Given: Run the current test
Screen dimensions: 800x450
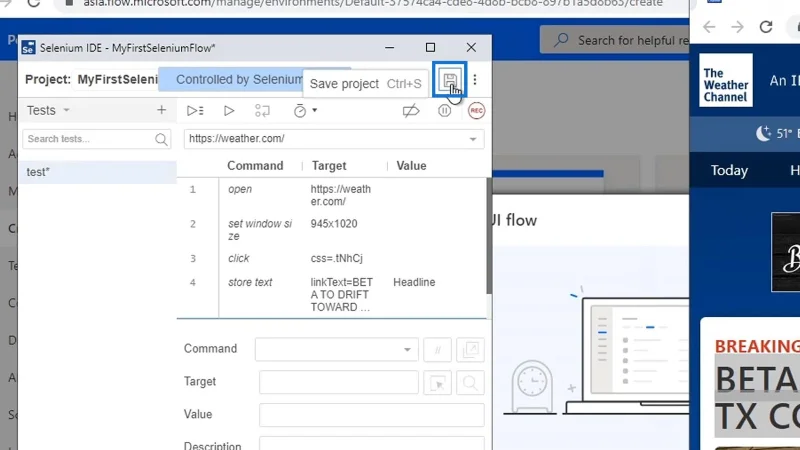Looking at the screenshot, I should click(229, 111).
